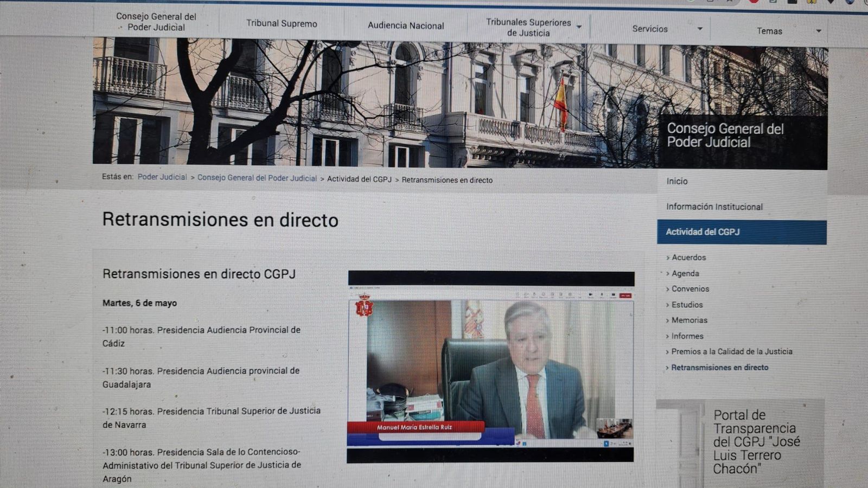Expand Servicios dropdown arrow
This screenshot has height=488, width=868.
coord(700,29)
